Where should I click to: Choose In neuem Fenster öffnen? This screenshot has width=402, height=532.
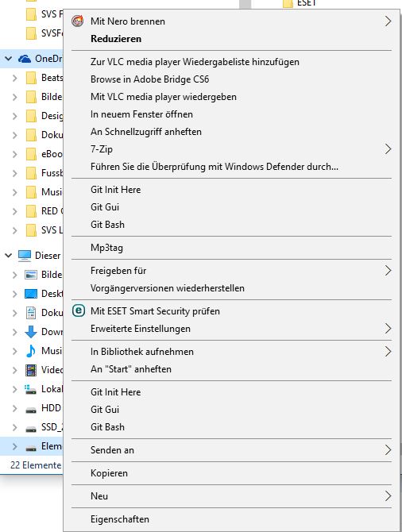[231, 114]
